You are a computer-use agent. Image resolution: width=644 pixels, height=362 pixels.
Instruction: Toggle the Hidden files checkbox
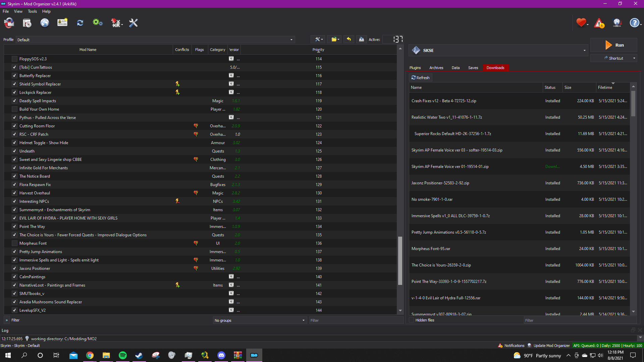coord(412,320)
